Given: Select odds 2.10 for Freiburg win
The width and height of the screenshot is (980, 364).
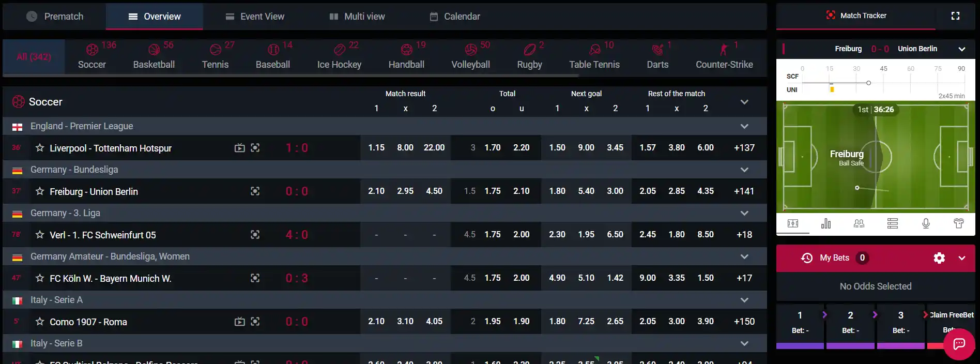Looking at the screenshot, I should coord(376,191).
